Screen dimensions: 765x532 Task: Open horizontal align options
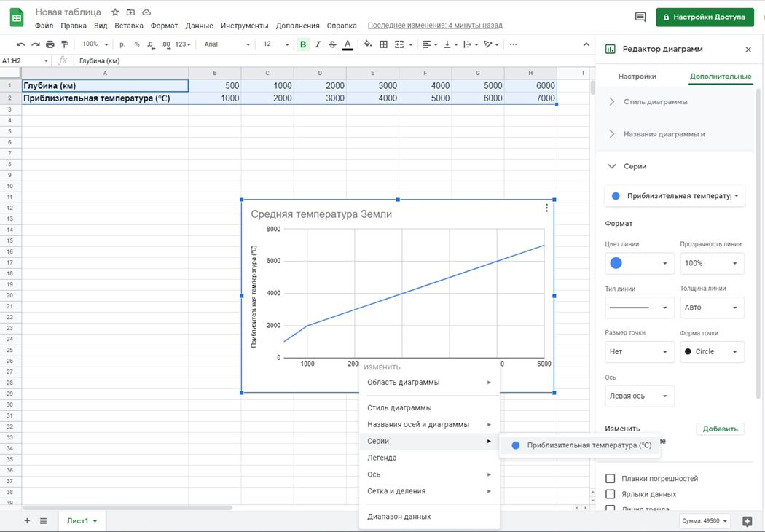429,44
